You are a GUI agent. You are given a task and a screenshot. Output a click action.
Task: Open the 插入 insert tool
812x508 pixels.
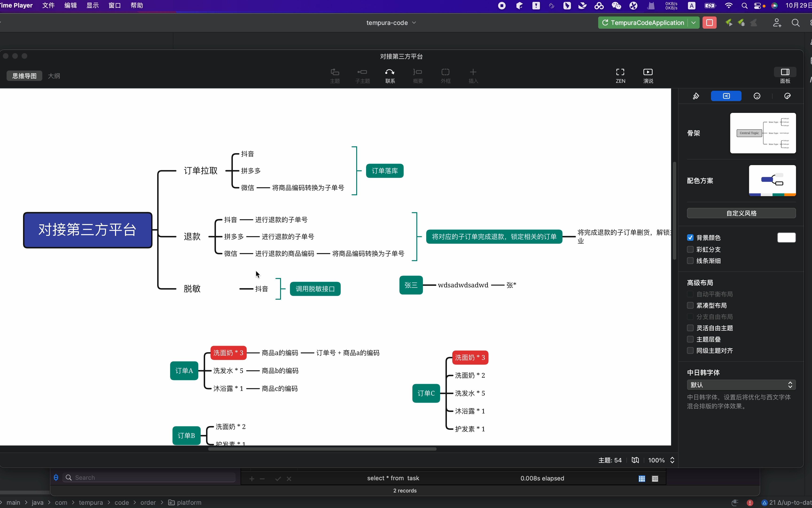coord(473,75)
